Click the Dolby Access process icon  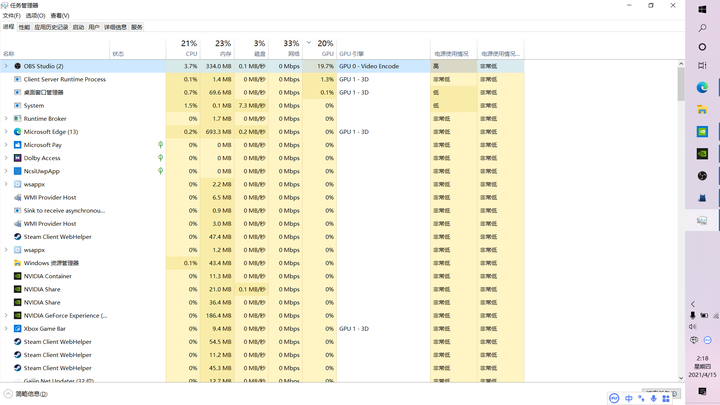pos(17,158)
